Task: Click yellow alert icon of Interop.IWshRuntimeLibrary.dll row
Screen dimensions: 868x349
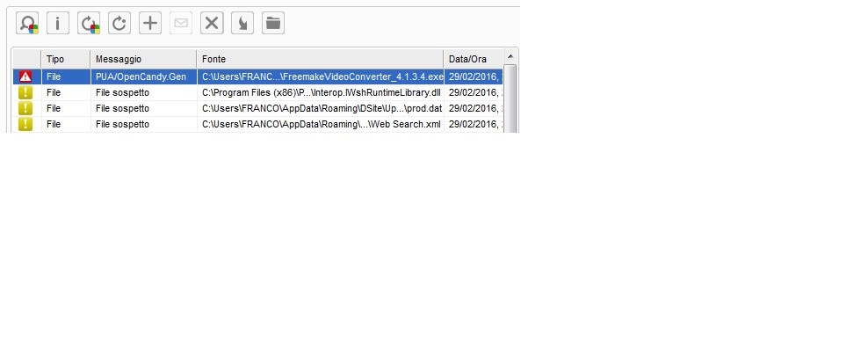Action: pos(25,92)
